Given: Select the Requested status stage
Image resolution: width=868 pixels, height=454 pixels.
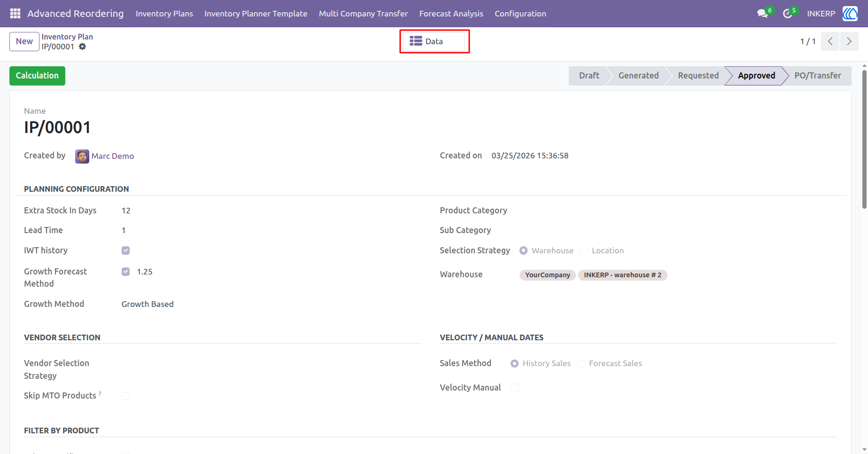Looking at the screenshot, I should tap(698, 76).
